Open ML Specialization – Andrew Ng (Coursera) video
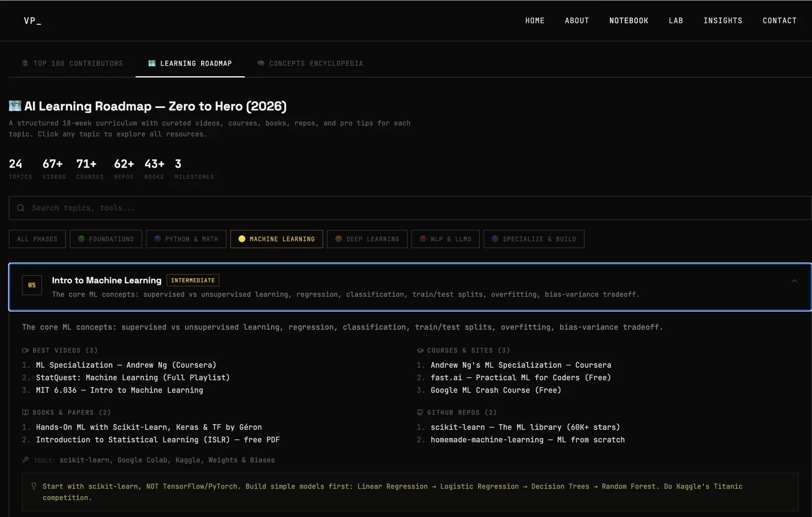 pyautogui.click(x=126, y=365)
